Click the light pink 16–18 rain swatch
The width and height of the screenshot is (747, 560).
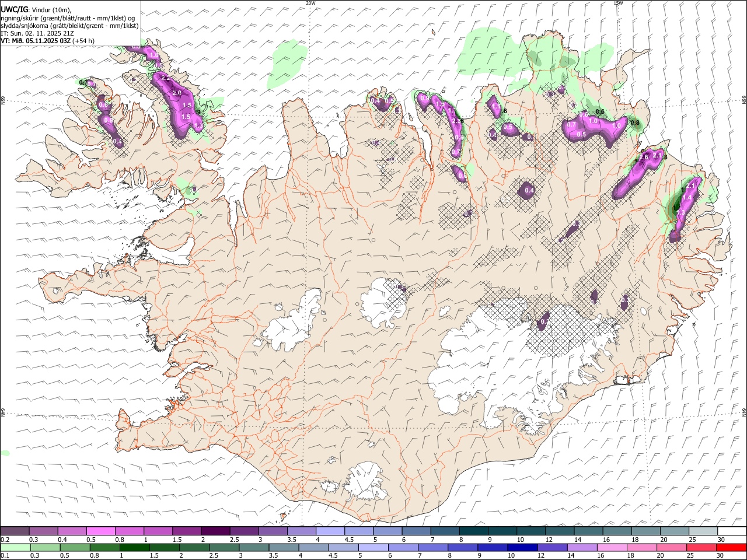612,547
